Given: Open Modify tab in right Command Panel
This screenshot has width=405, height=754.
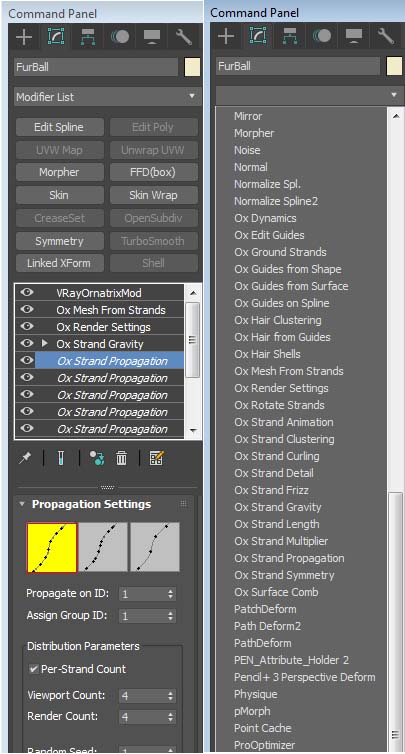Looking at the screenshot, I should pos(258,37).
